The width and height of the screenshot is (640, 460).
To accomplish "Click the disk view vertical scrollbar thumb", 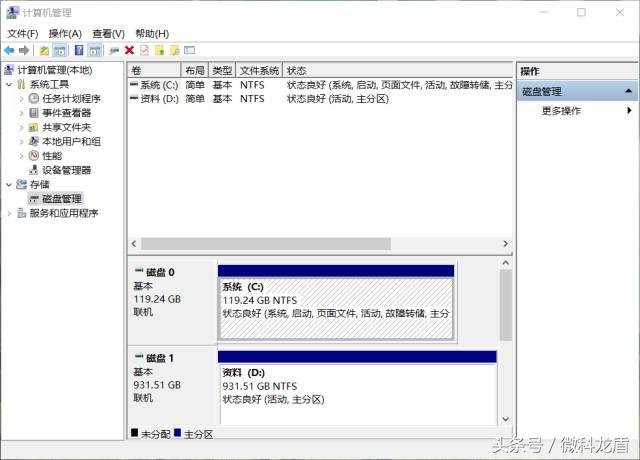I will [506, 305].
